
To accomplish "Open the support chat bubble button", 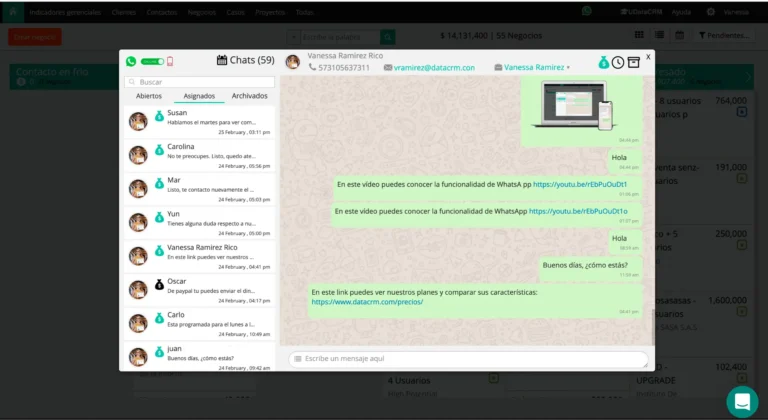I will click(x=742, y=402).
